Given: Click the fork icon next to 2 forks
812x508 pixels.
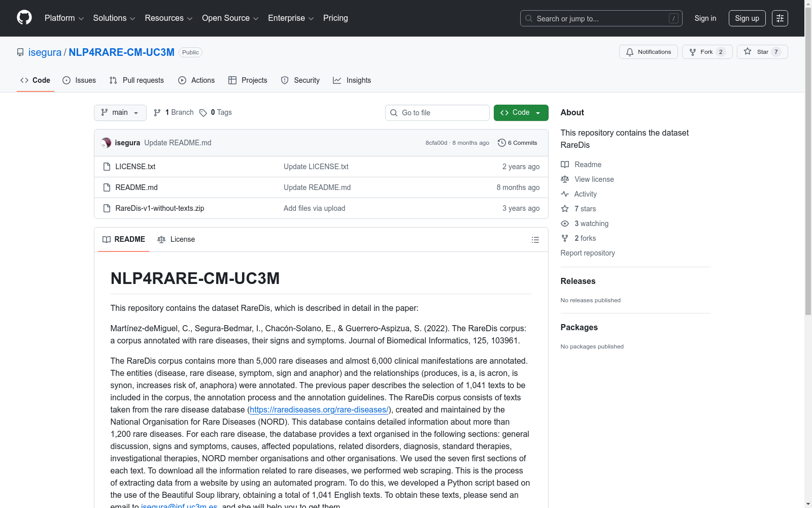Looking at the screenshot, I should 565,238.
